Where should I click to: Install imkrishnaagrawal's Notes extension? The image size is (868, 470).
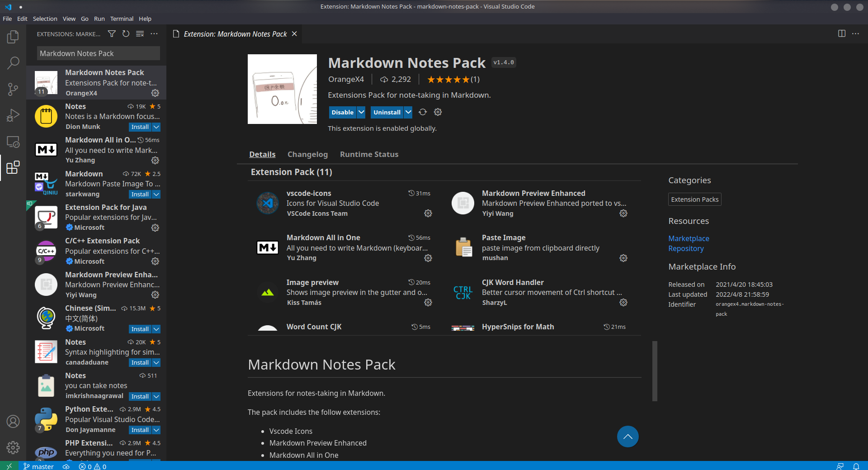click(x=140, y=397)
